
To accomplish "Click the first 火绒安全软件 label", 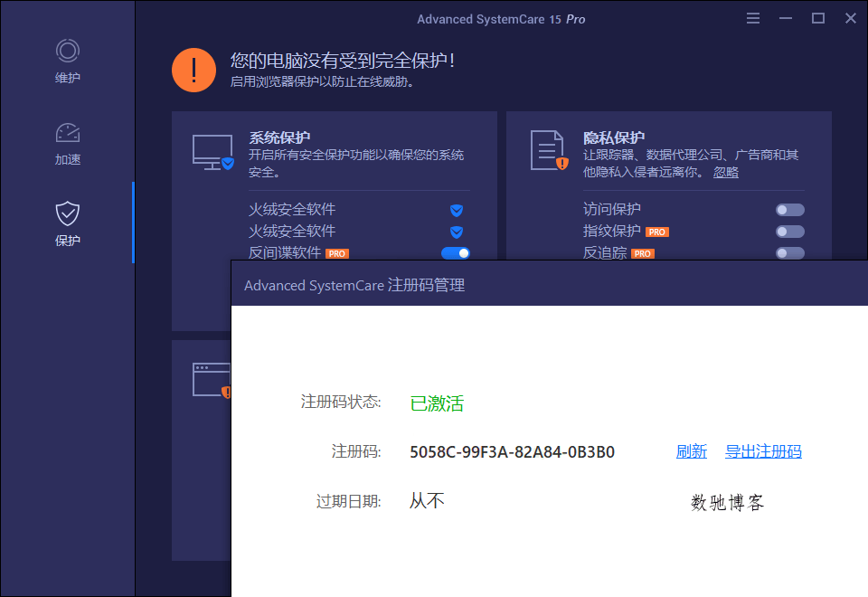I will pyautogui.click(x=292, y=209).
